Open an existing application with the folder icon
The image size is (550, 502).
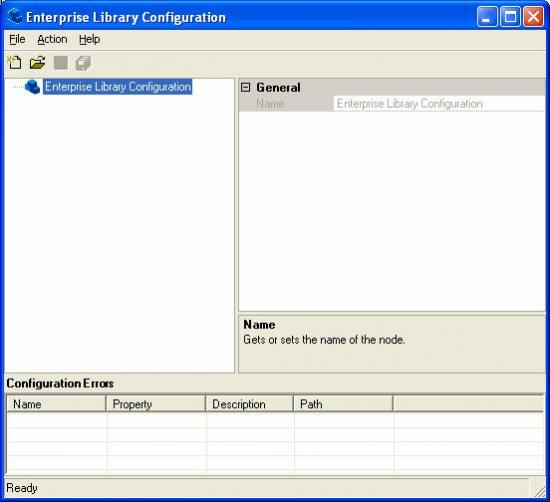(x=37, y=63)
